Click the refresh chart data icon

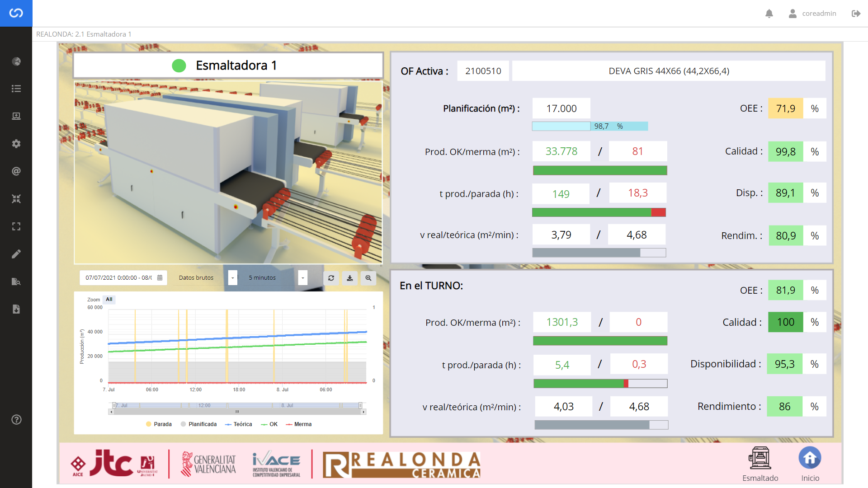[331, 278]
